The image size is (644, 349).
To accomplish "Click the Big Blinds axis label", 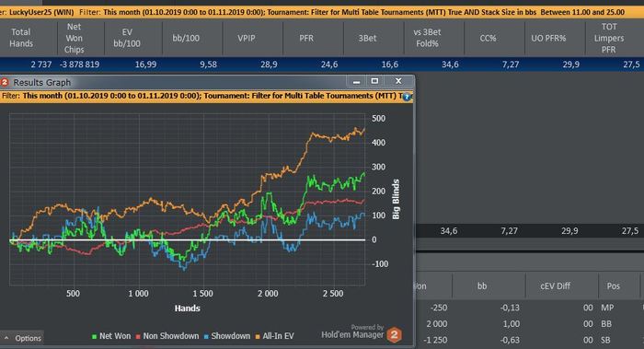I will pos(396,200).
